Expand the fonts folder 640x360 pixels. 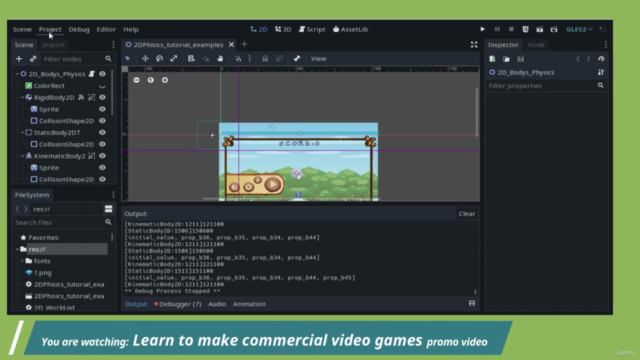click(22, 261)
